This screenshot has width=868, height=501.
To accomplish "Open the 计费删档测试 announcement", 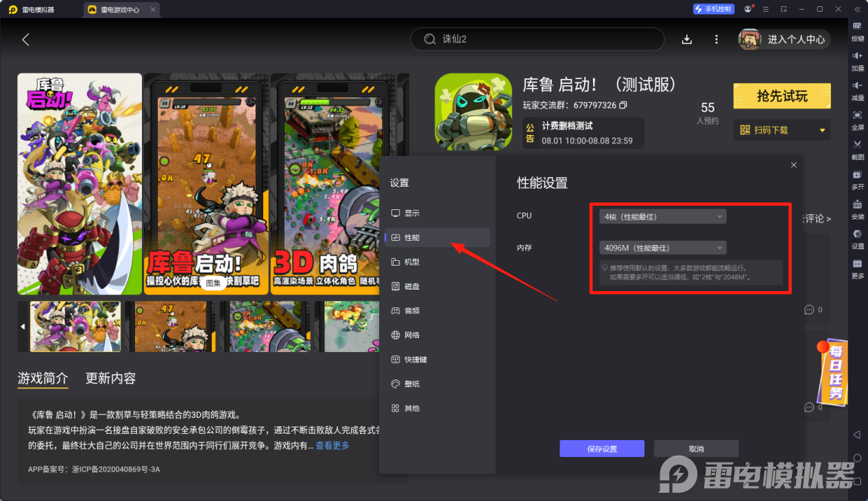I will point(583,133).
